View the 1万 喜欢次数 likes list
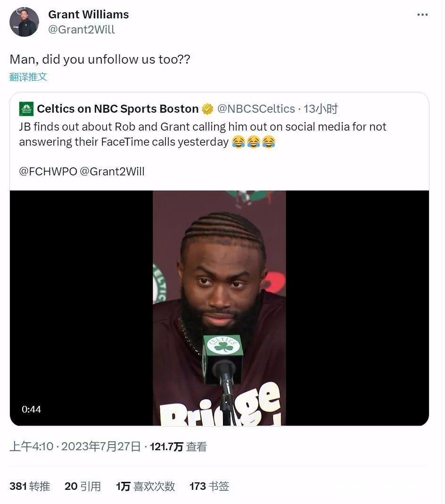 coord(145,486)
